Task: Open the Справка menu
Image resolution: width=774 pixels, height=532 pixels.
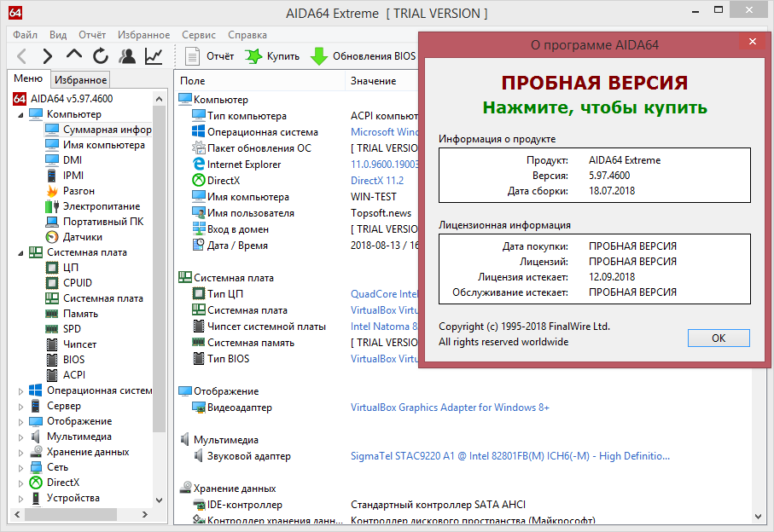Action: pyautogui.click(x=247, y=35)
